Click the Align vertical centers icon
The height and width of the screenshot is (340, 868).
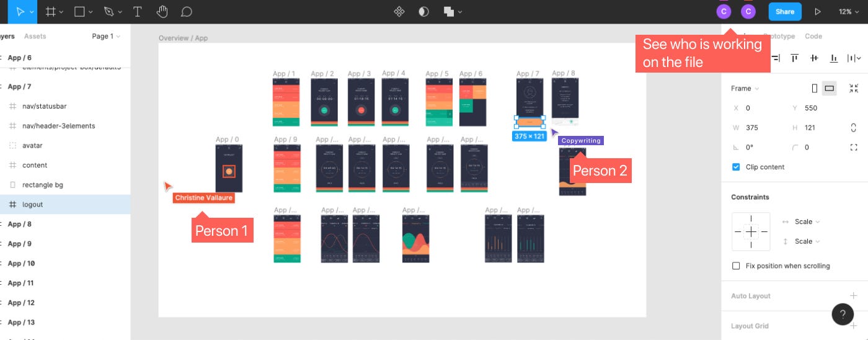[814, 58]
